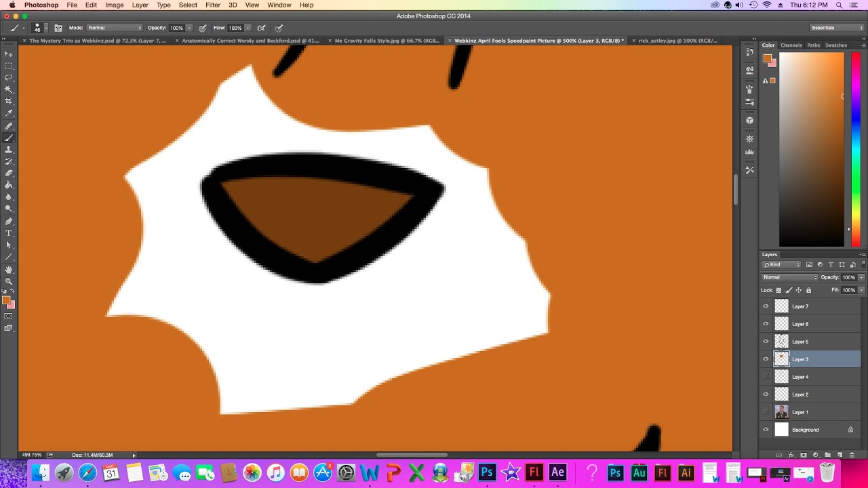The image size is (868, 488).
Task: Open the layer styles fx menu
Action: [791, 455]
